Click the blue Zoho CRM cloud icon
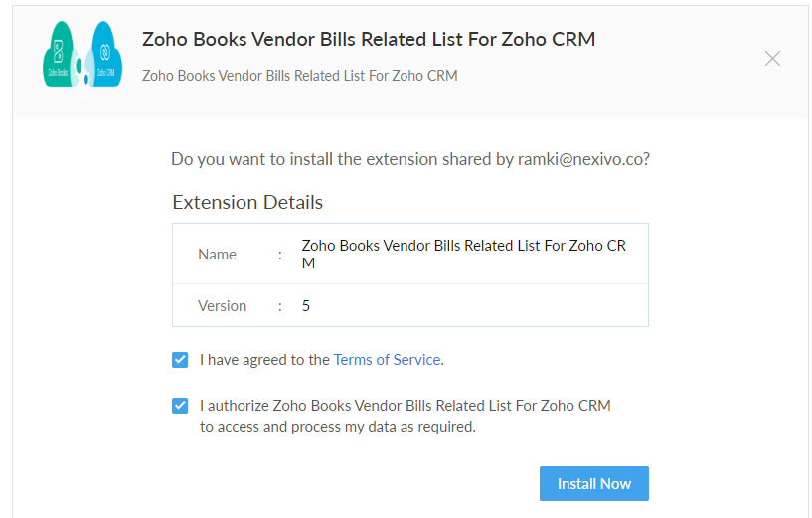812x518 pixels. coord(106,55)
